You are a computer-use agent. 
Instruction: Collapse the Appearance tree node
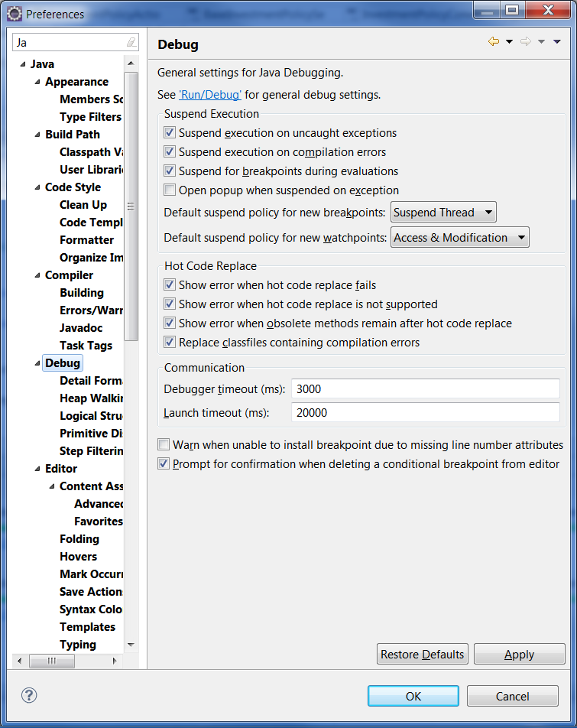(37, 82)
